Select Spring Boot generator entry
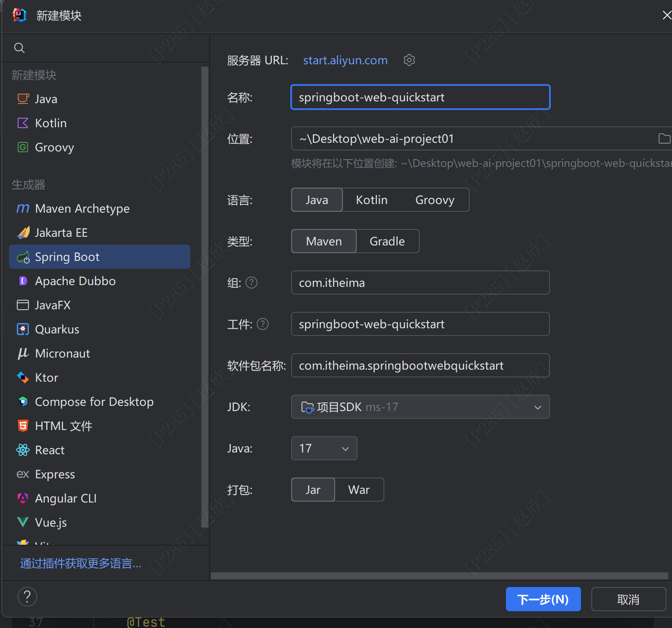The width and height of the screenshot is (672, 628). [x=100, y=257]
